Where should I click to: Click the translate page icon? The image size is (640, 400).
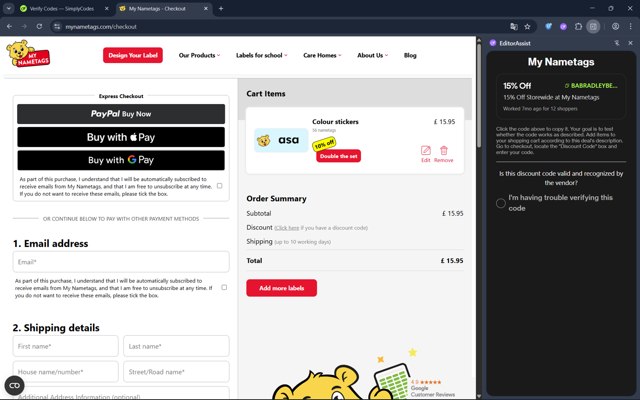[514, 27]
